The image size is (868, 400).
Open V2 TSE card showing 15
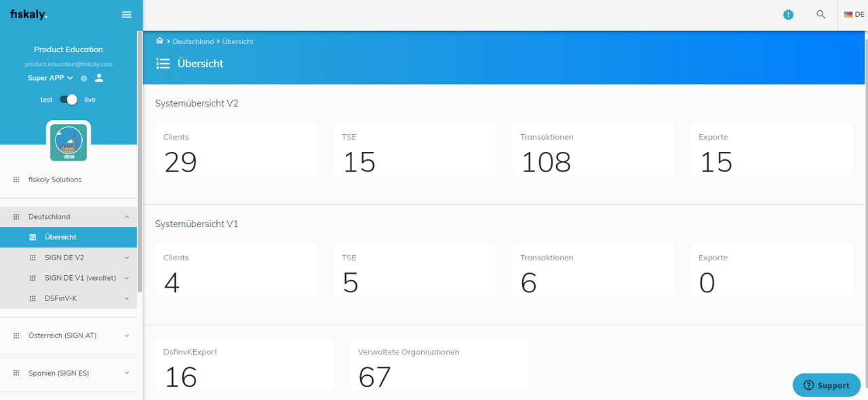(x=414, y=149)
